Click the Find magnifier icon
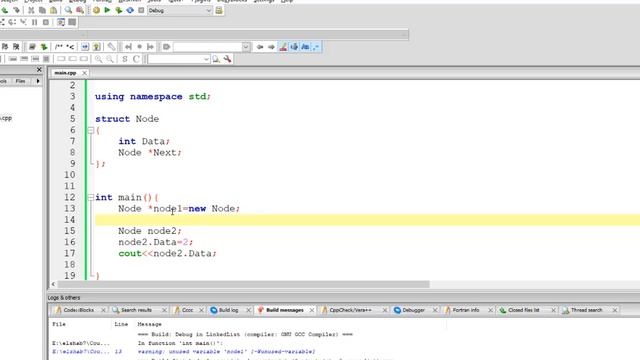Viewport: 640px width, 360px height. coord(69,10)
